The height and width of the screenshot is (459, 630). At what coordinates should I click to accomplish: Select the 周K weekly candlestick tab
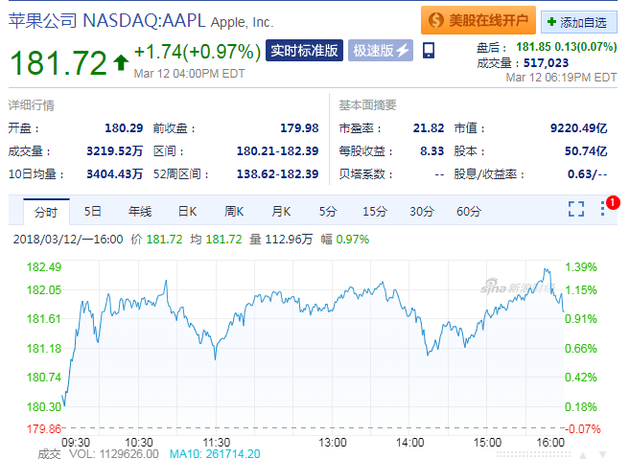tap(234, 211)
